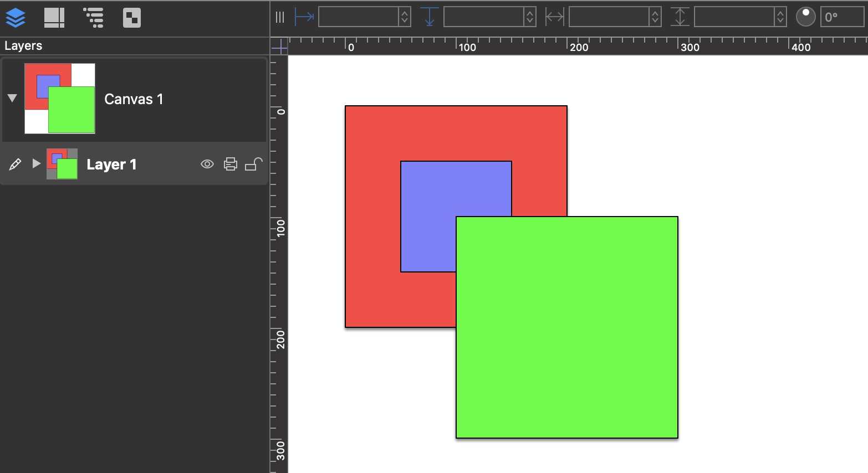Click the height dimension icon
This screenshot has height=473, width=868.
pos(680,17)
